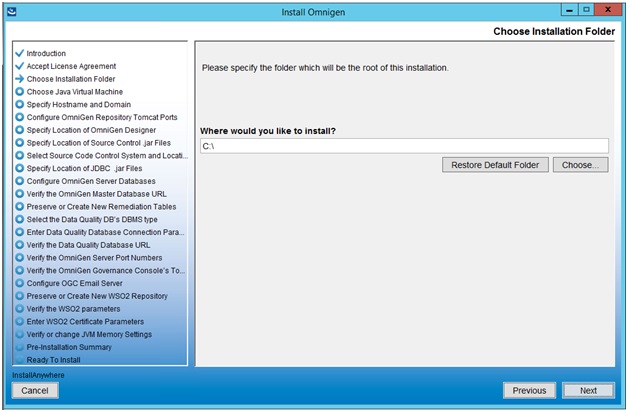Select the 'Specify Hostname and Domain' step text
The image size is (628, 412).
pyautogui.click(x=78, y=105)
